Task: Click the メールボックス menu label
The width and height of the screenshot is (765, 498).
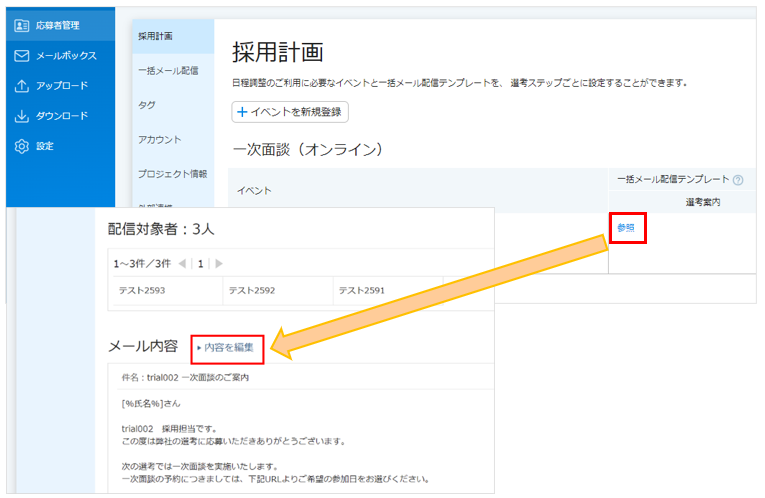Action: [x=66, y=56]
